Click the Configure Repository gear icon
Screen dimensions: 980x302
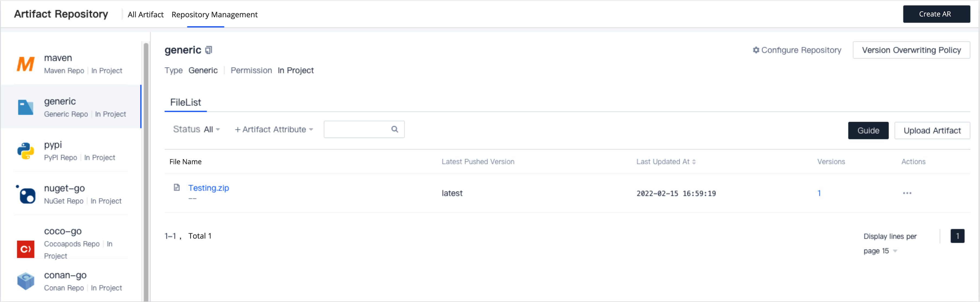tap(756, 50)
